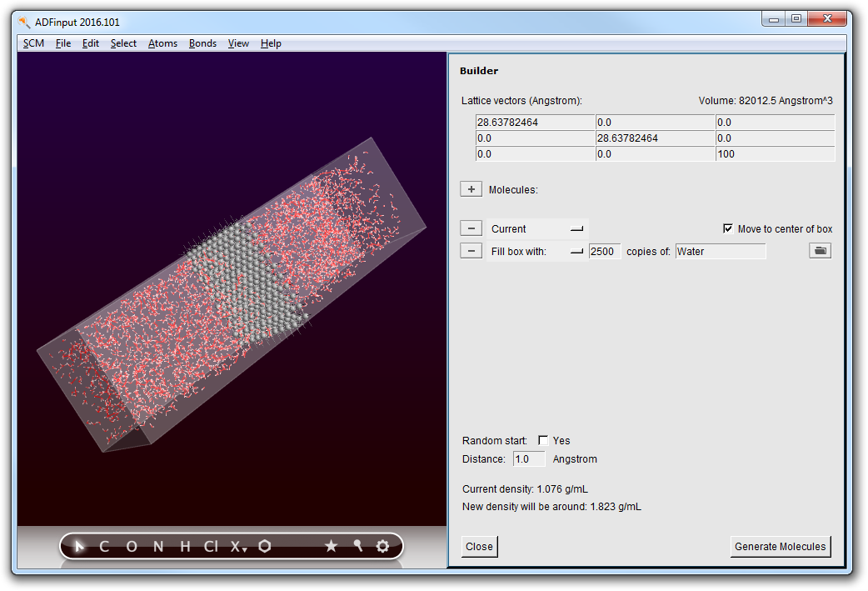This screenshot has height=591, width=868.
Task: Edit second row x lattice value 0.0
Action: point(536,138)
